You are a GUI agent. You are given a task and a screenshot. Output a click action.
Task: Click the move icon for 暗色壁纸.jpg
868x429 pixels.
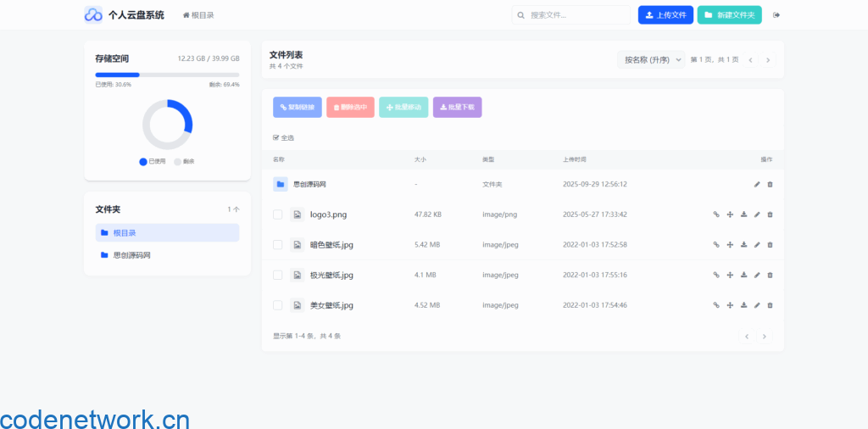point(730,245)
